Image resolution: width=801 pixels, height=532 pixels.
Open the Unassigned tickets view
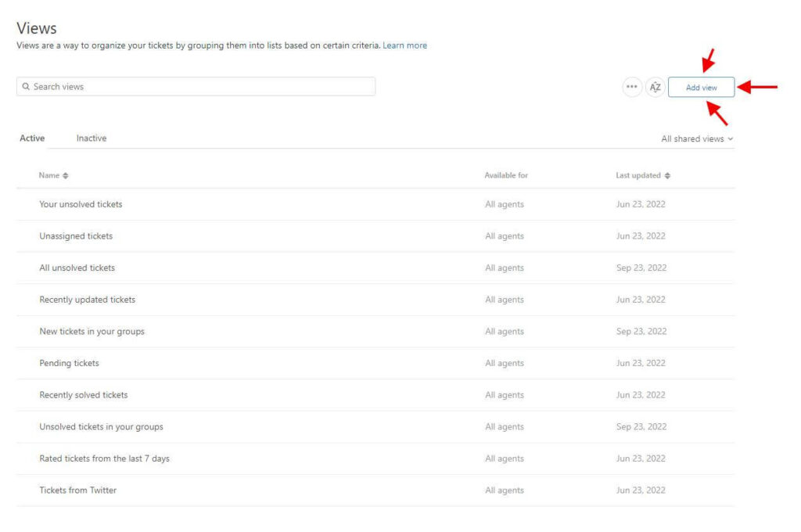click(76, 236)
